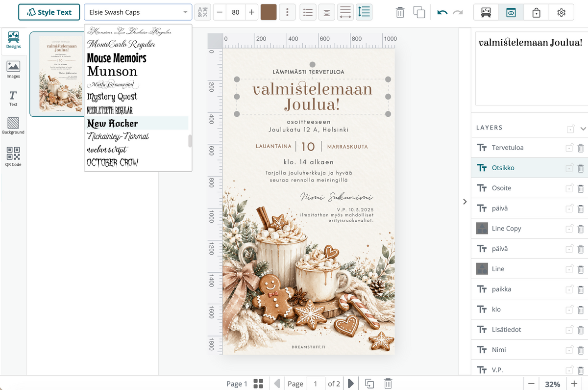The width and height of the screenshot is (588, 390).
Task: Click the undo arrow icon
Action: pyautogui.click(x=442, y=12)
